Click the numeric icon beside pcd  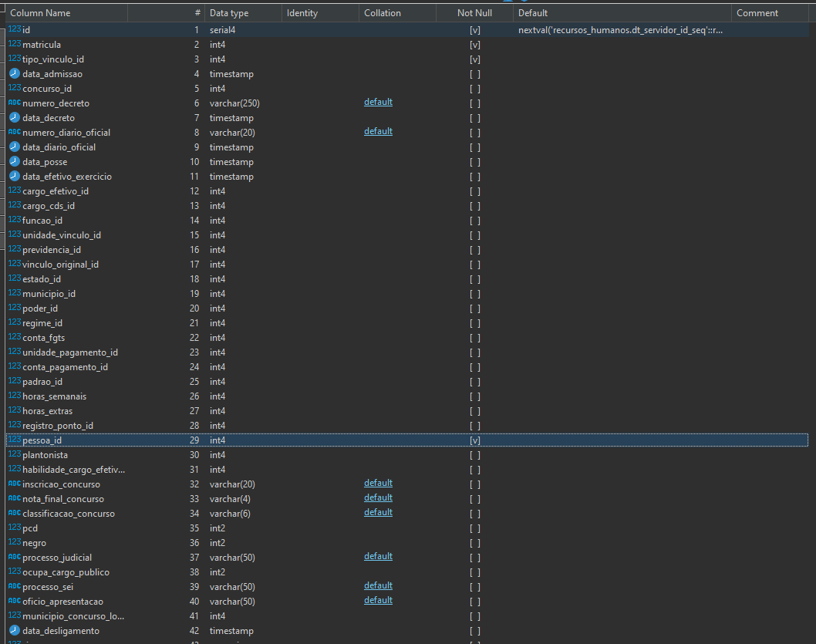point(15,528)
